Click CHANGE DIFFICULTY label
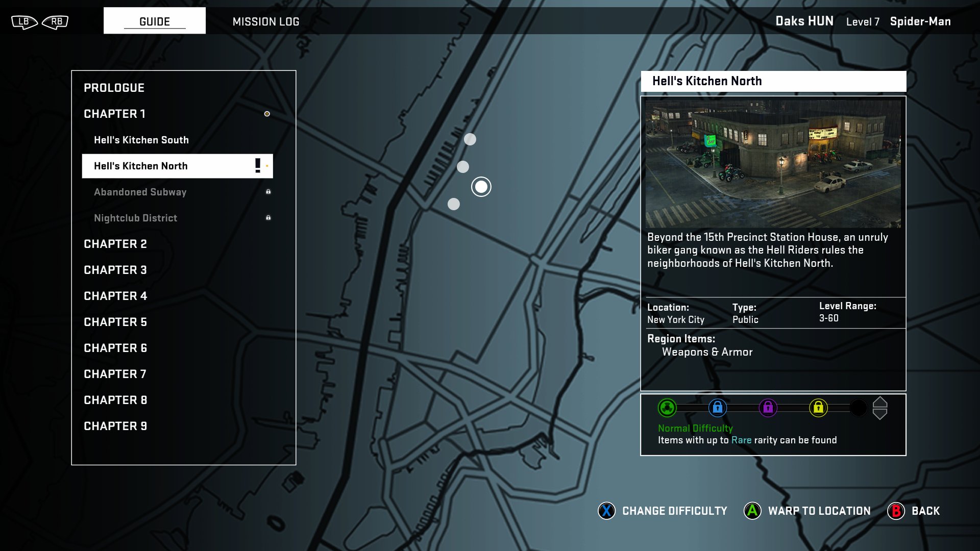This screenshot has width=980, height=551. point(675,511)
